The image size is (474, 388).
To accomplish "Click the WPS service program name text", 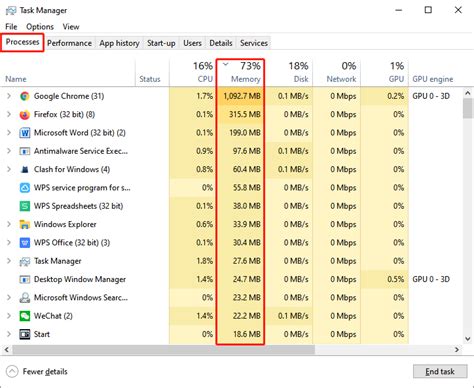I will tap(82, 188).
